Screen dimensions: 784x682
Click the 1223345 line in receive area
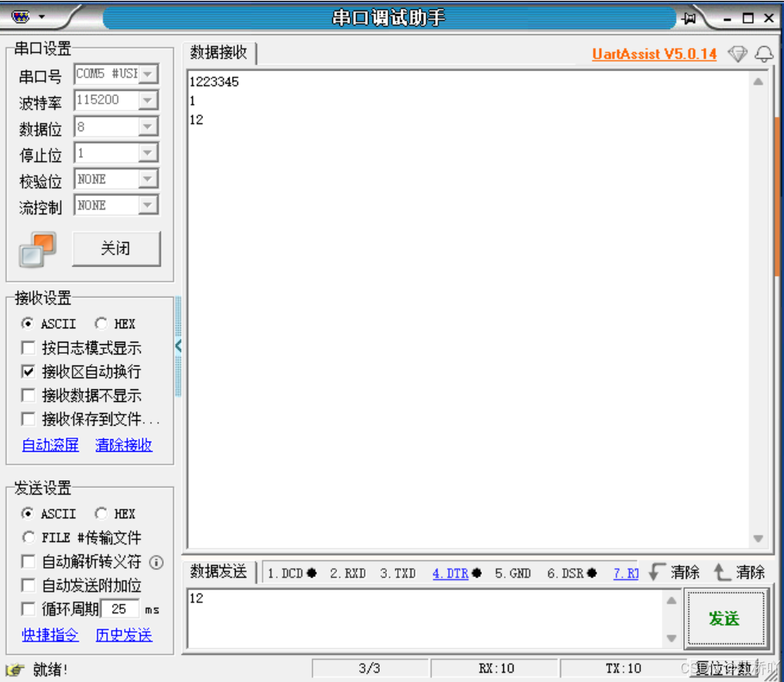tap(214, 81)
